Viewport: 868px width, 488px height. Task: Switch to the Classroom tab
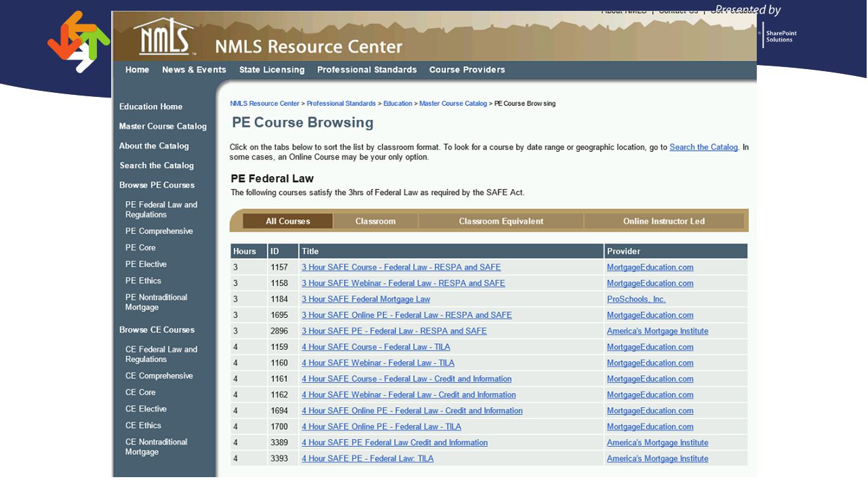[x=375, y=221]
